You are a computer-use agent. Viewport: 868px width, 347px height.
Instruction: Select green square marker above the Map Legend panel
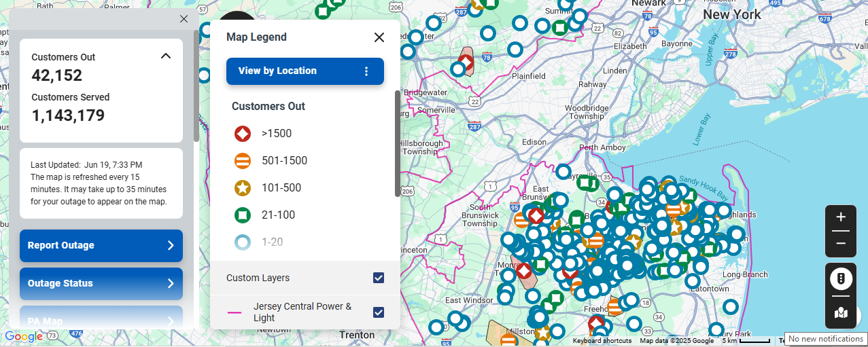(x=324, y=10)
